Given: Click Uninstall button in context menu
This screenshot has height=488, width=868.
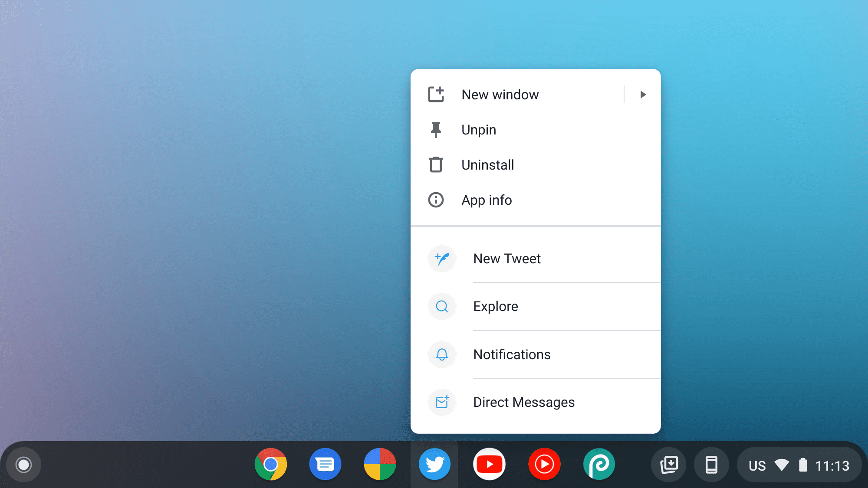Looking at the screenshot, I should click(487, 164).
